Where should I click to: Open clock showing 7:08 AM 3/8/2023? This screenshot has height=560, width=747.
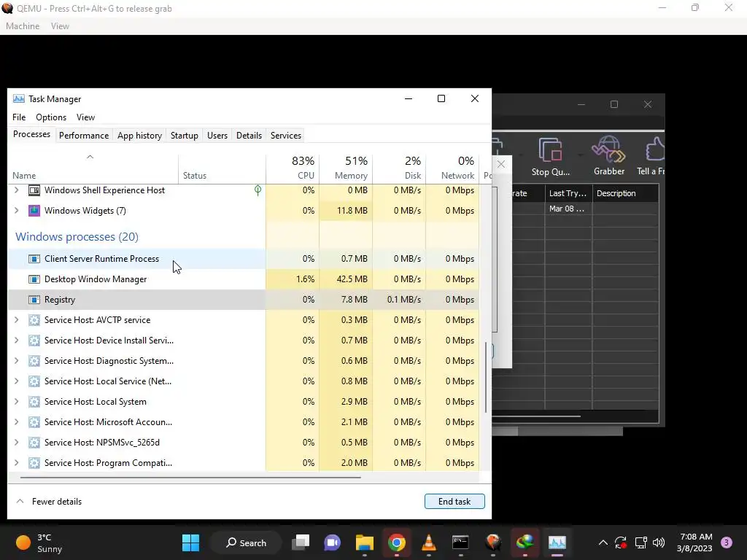(x=694, y=542)
